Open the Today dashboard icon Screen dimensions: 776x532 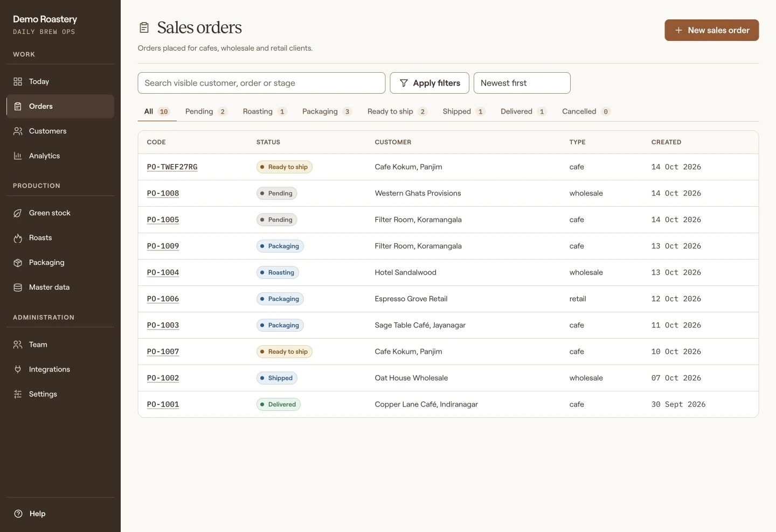(18, 81)
